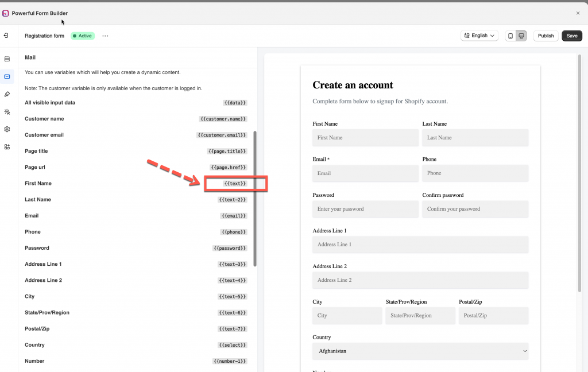Open the paintbrush appearance sidebar icon
The height and width of the screenshot is (372, 588).
coord(7,94)
